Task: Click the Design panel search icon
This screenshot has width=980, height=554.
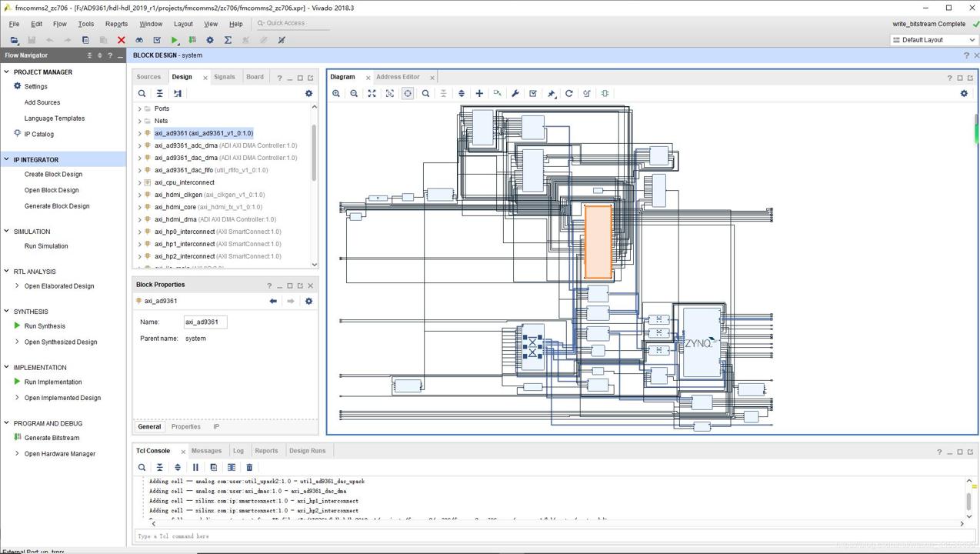Action: point(142,93)
